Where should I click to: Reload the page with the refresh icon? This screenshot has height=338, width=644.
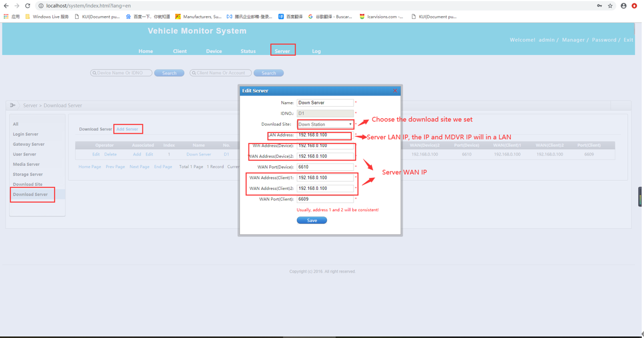[28, 6]
